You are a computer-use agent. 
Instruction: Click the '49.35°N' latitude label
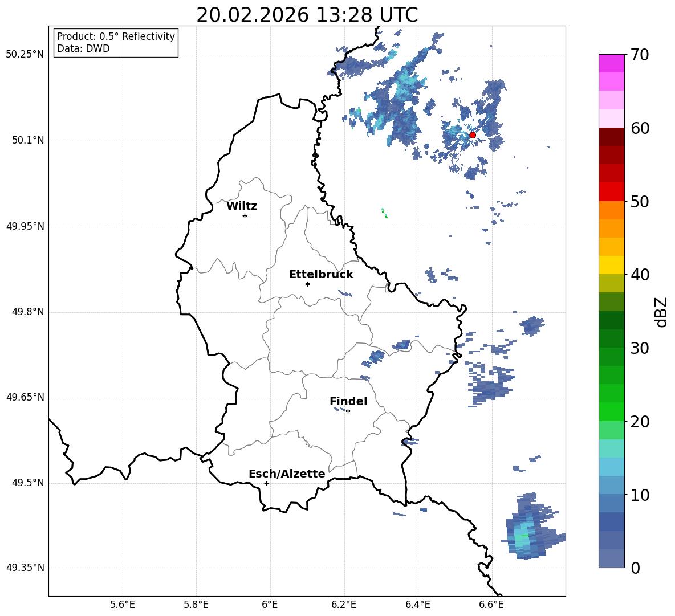[25, 568]
